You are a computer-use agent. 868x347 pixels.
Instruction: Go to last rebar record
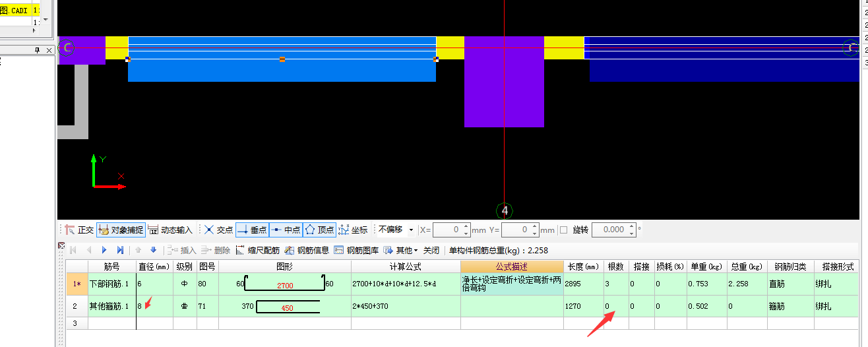click(x=120, y=250)
